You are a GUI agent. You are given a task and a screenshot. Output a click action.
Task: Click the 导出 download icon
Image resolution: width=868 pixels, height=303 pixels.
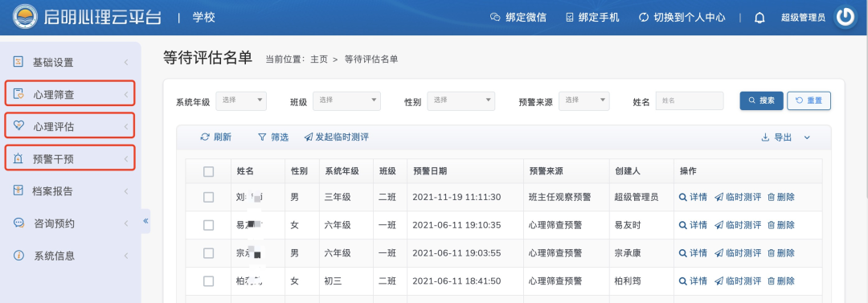coord(766,137)
